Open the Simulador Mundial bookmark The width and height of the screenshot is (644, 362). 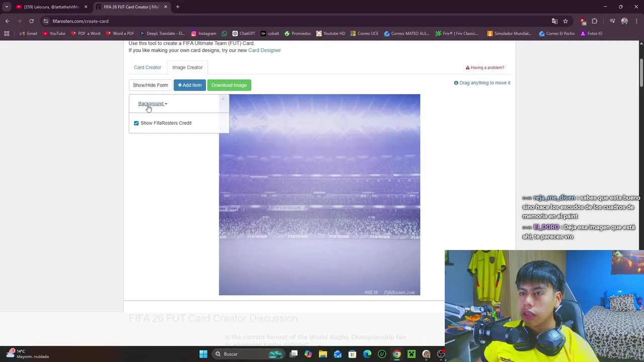coord(509,34)
